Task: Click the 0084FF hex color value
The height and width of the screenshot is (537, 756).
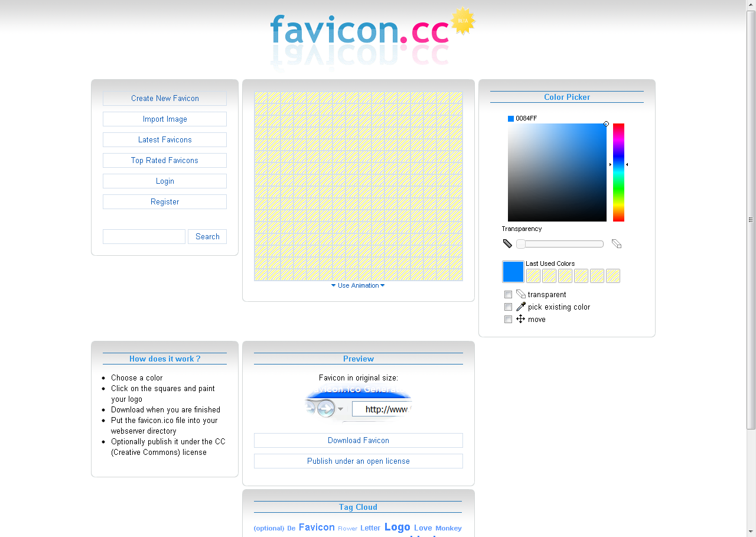Action: pyautogui.click(x=526, y=119)
